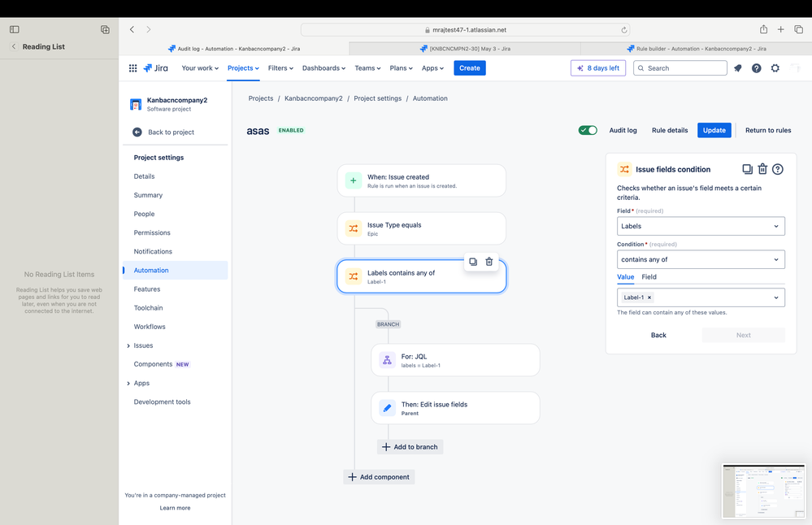The height and width of the screenshot is (525, 812).
Task: Click the screenshot preview thumbnail
Action: (x=764, y=491)
